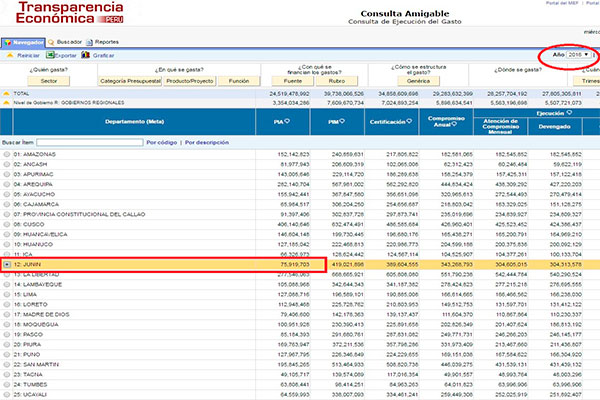Select the 03: APURIMAC radio button
This screenshot has width=600, height=400.
pos(7,174)
